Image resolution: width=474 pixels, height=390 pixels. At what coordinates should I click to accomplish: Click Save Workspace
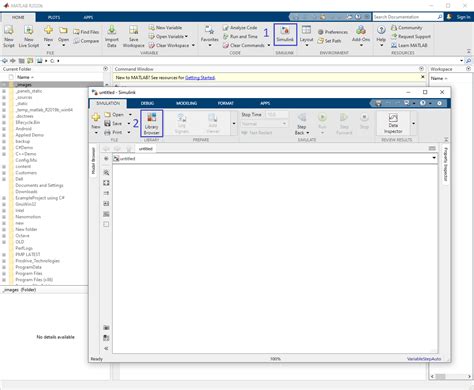point(133,36)
